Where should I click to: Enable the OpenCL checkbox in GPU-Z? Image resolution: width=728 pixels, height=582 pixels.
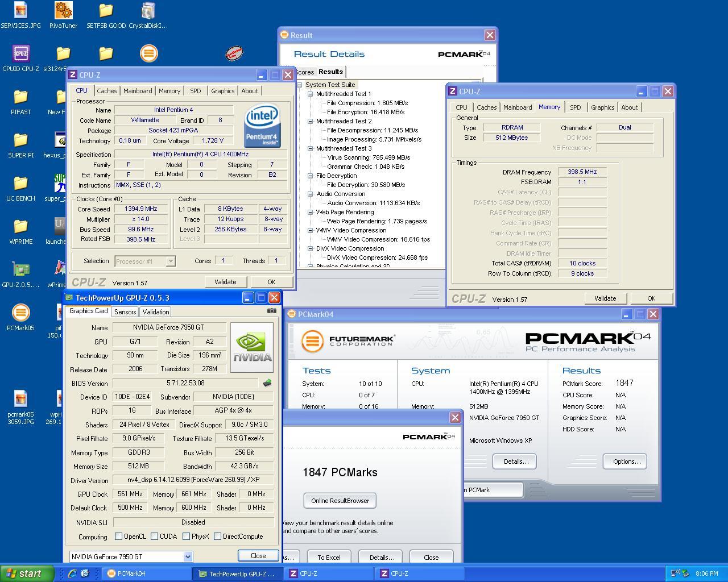coord(119,536)
